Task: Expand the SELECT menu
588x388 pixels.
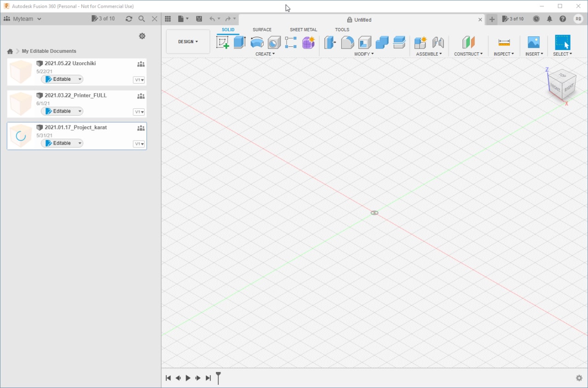Action: 562,54
